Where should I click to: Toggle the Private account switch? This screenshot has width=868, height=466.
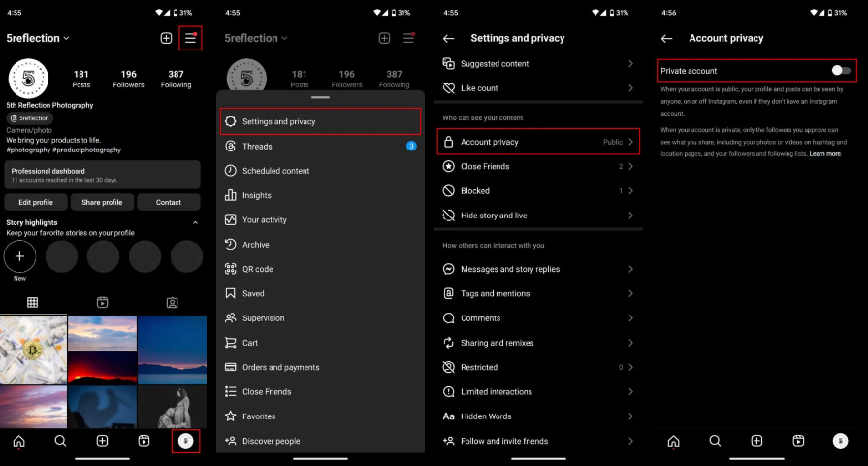841,70
